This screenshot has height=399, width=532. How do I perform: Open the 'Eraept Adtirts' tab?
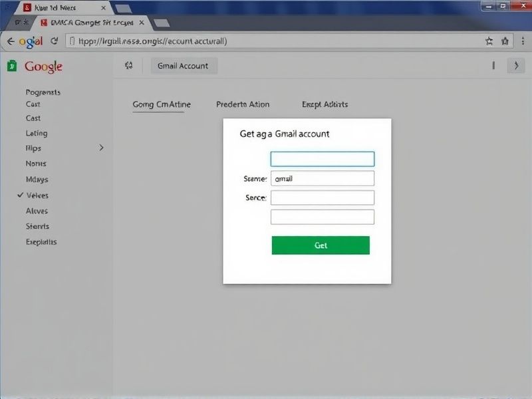[325, 104]
